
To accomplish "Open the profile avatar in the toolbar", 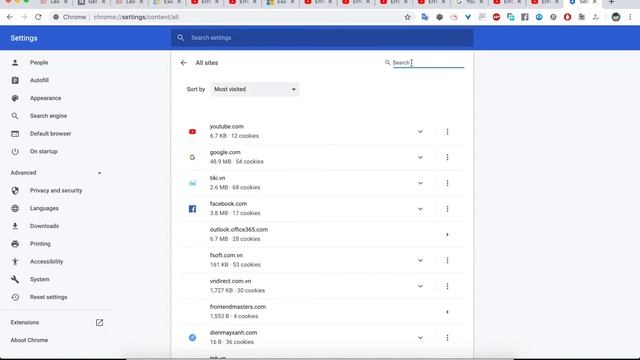I will pos(616,17).
